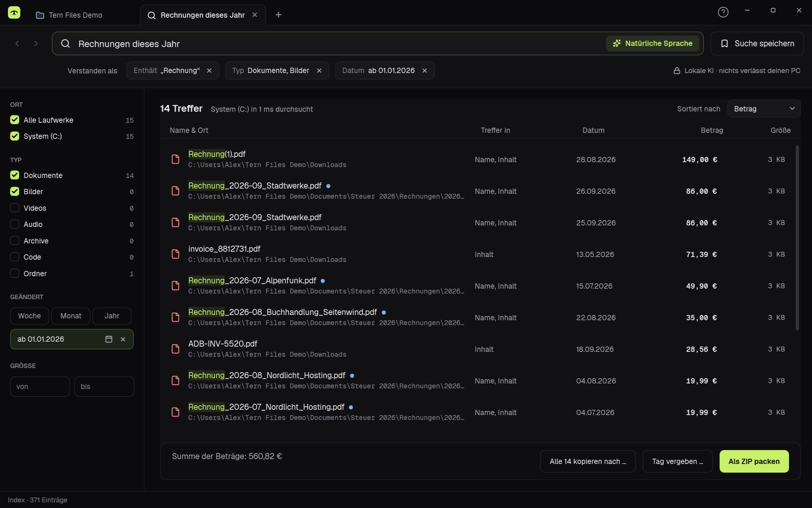Screen dimensions: 812x508
Task: Open the help question-mark icon
Action: click(x=723, y=12)
